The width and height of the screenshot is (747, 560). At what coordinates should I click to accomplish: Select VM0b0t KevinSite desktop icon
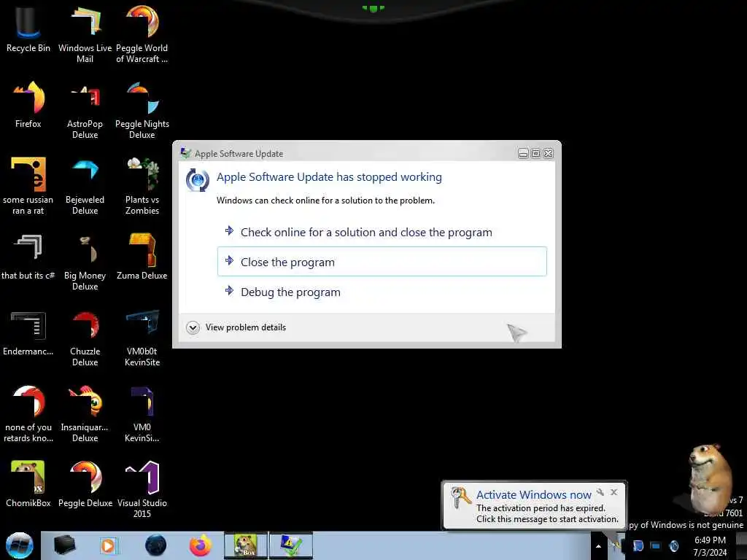[142, 338]
